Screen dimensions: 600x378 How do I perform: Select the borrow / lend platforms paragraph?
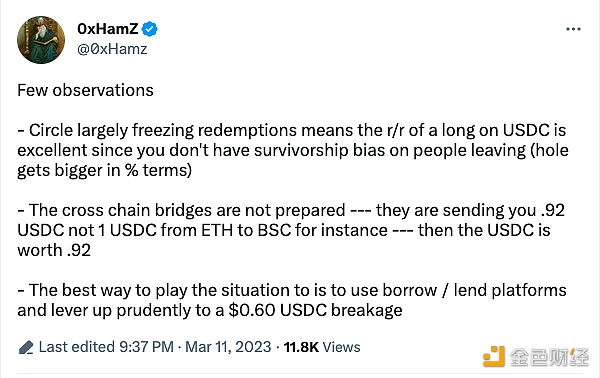[x=292, y=300]
